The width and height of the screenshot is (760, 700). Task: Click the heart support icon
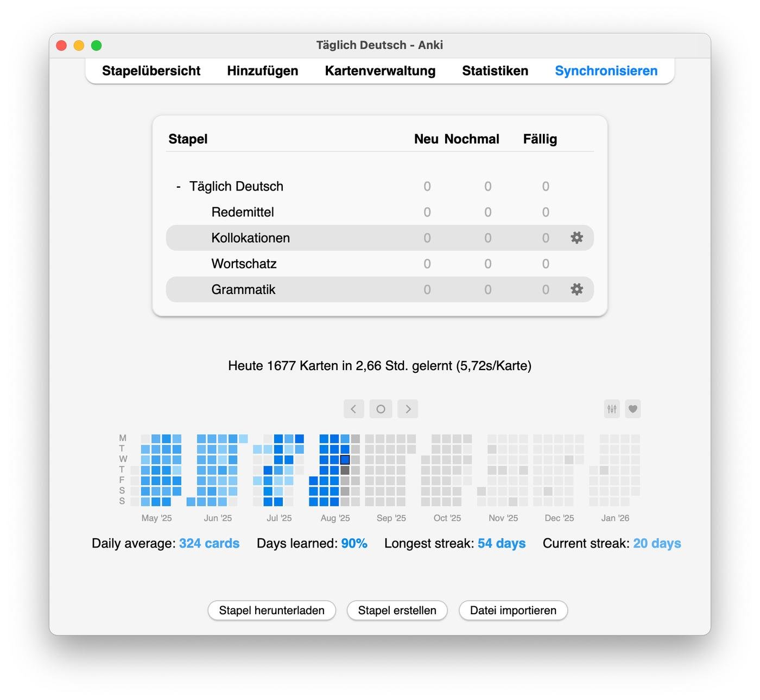click(x=632, y=409)
